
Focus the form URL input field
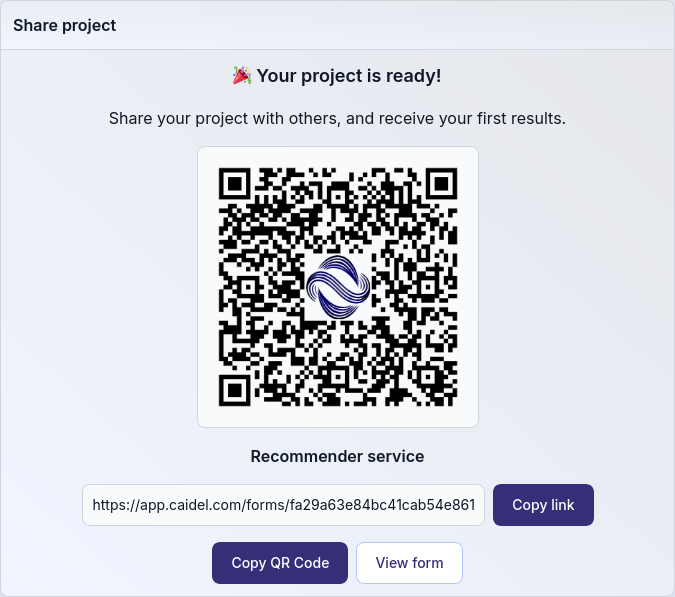[x=283, y=505]
